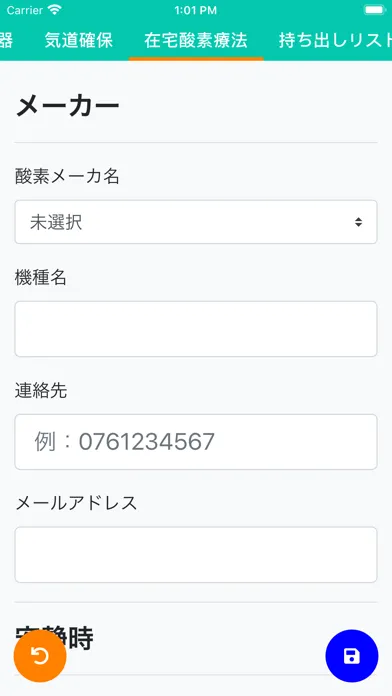
Task: Select the 在宅酸素療法 tab
Action: coord(196,40)
